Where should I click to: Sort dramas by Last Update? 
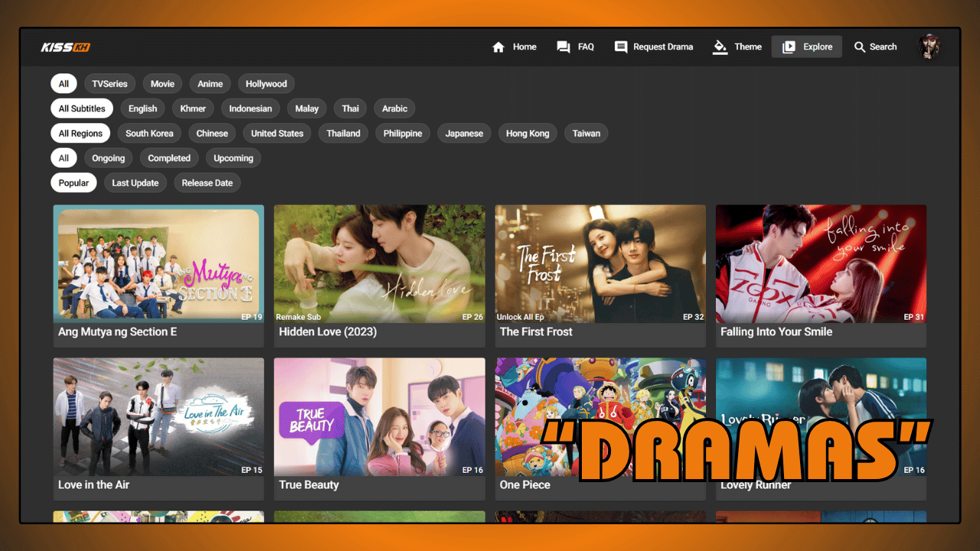(x=135, y=183)
